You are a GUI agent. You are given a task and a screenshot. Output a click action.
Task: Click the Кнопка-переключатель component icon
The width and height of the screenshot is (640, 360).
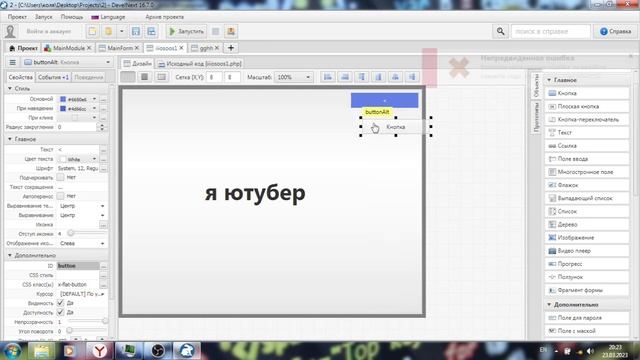(x=552, y=120)
